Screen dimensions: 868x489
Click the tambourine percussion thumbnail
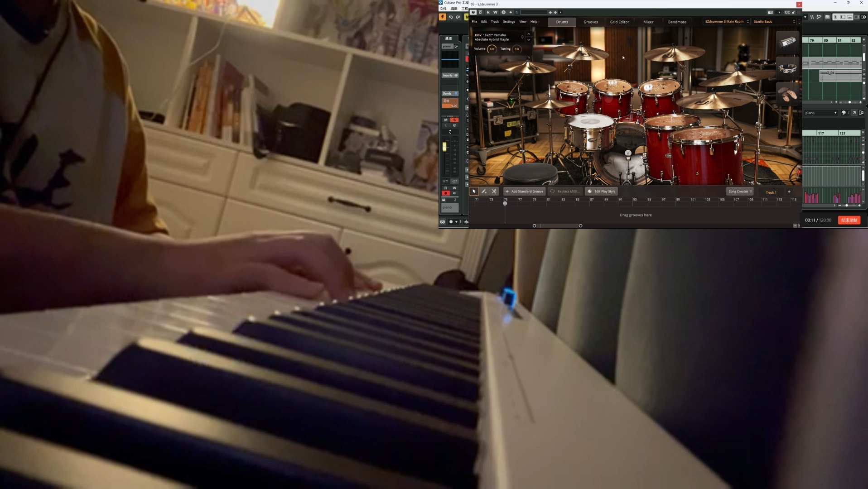point(787,68)
